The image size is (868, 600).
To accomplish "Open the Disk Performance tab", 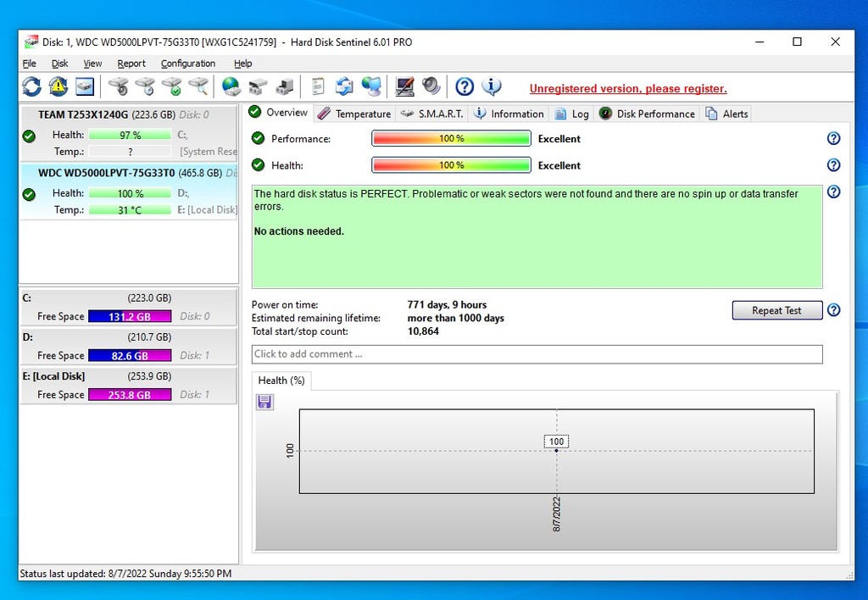I will 647,114.
